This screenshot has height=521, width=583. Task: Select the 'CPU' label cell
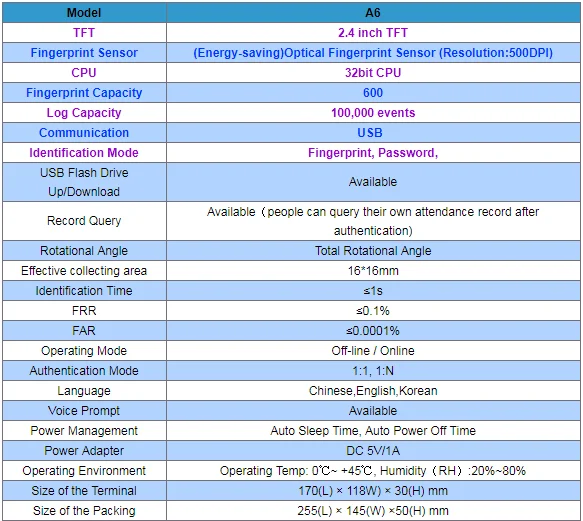[x=84, y=73]
